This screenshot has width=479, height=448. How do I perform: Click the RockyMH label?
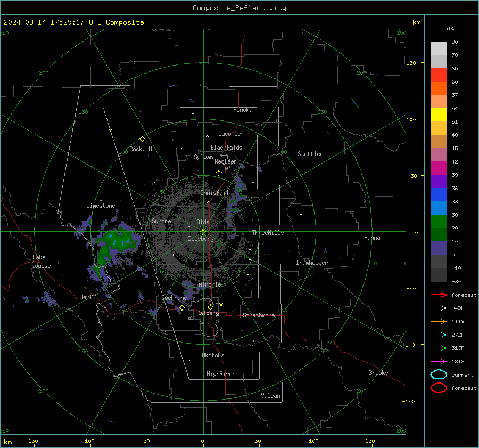[x=141, y=149]
